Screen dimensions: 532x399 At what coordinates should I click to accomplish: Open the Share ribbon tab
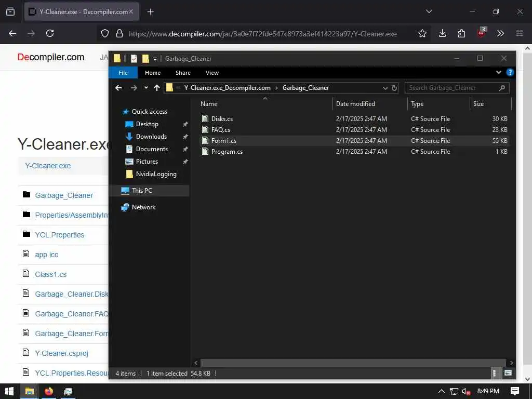[x=183, y=73]
